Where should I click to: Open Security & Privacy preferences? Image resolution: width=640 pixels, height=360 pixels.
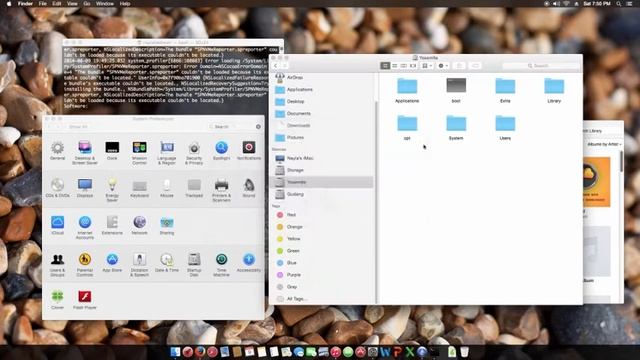click(194, 152)
